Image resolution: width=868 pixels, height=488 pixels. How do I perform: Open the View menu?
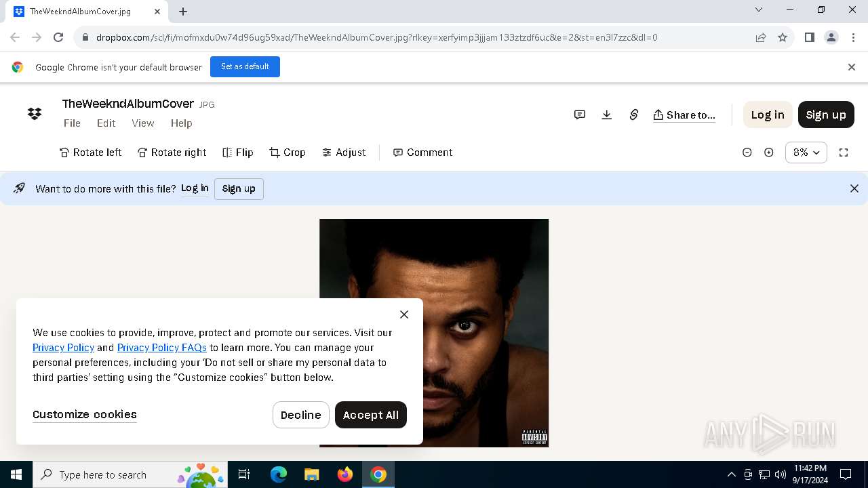pyautogui.click(x=143, y=123)
